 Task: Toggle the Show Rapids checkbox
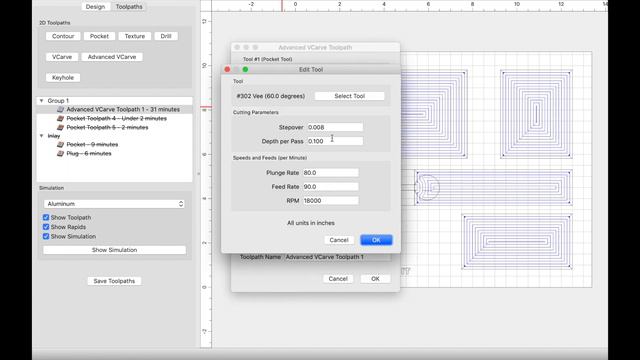pyautogui.click(x=46, y=227)
